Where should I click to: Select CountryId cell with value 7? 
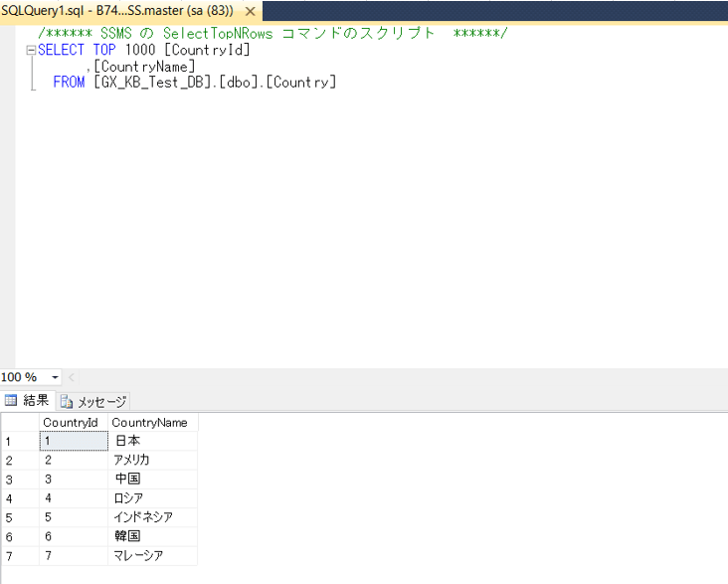(74, 556)
